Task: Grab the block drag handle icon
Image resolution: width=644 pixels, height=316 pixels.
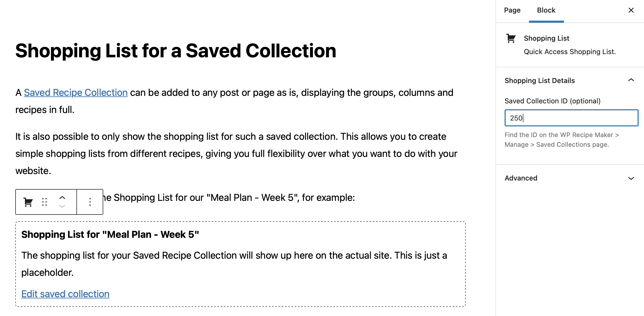Action: (x=45, y=202)
